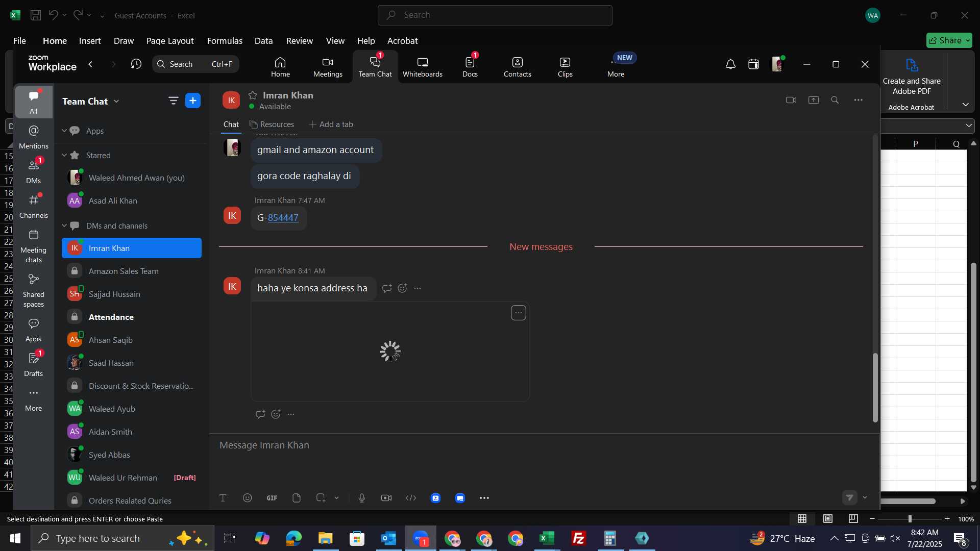Open Channels in Zoom sidebar
This screenshot has width=980, height=551.
coord(34,207)
